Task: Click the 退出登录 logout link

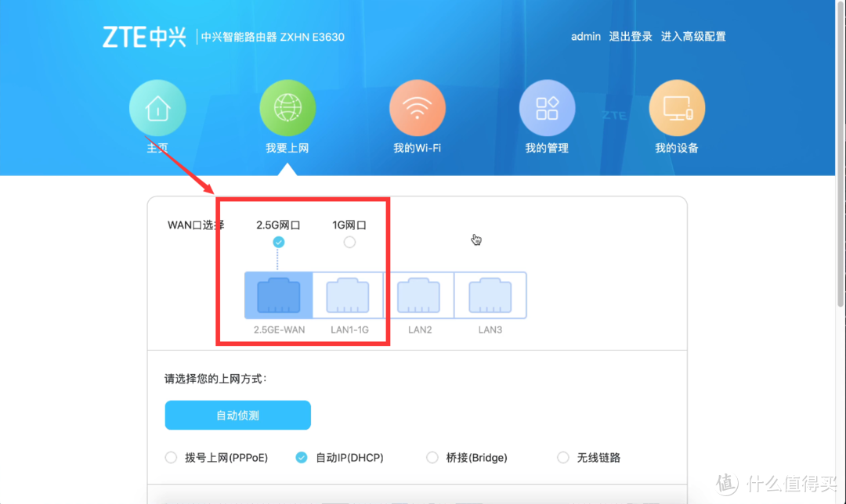Action: pos(631,36)
